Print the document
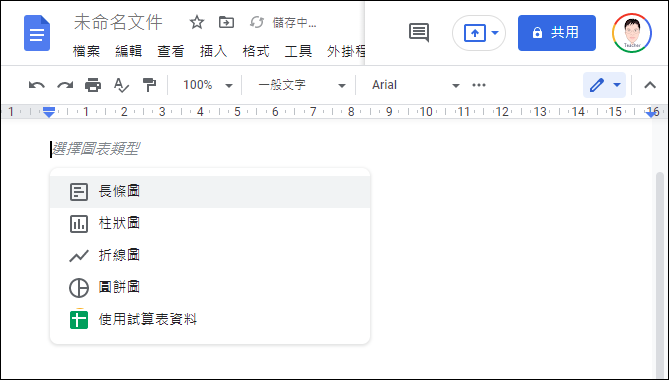This screenshot has width=669, height=380. click(x=93, y=85)
